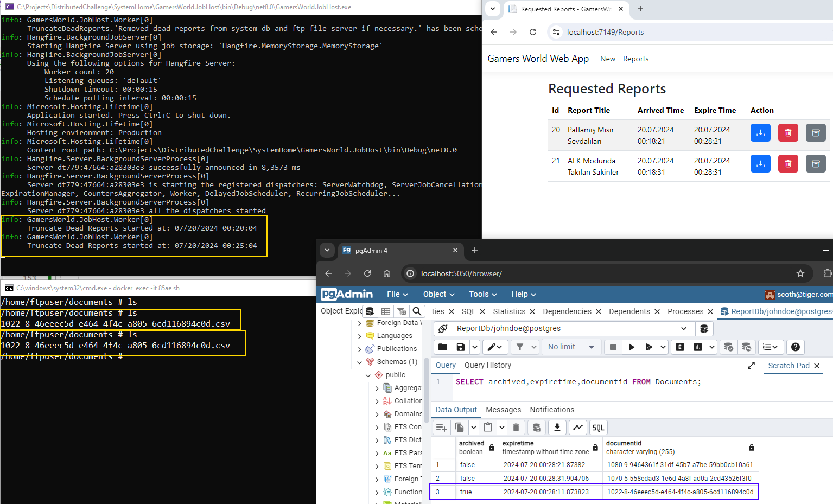This screenshot has width=833, height=504.
Task: Download the Patlamış Mısır Sevdalıları report
Action: pos(760,133)
